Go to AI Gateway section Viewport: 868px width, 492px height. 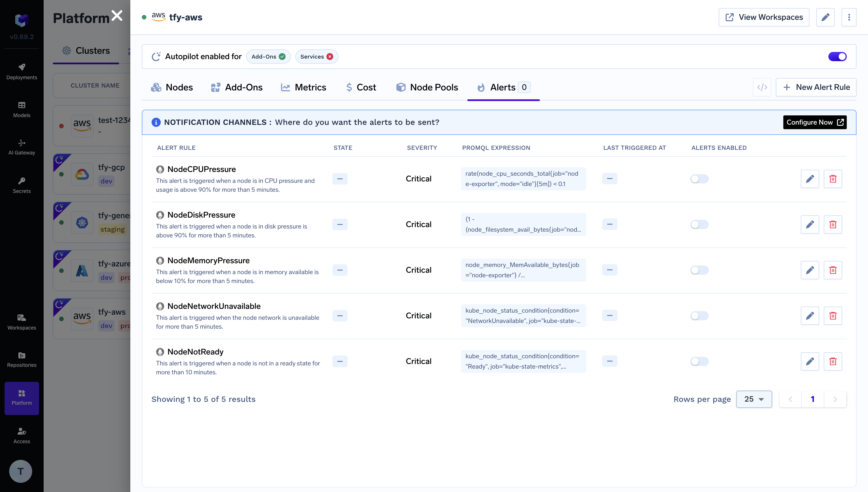pyautogui.click(x=22, y=147)
